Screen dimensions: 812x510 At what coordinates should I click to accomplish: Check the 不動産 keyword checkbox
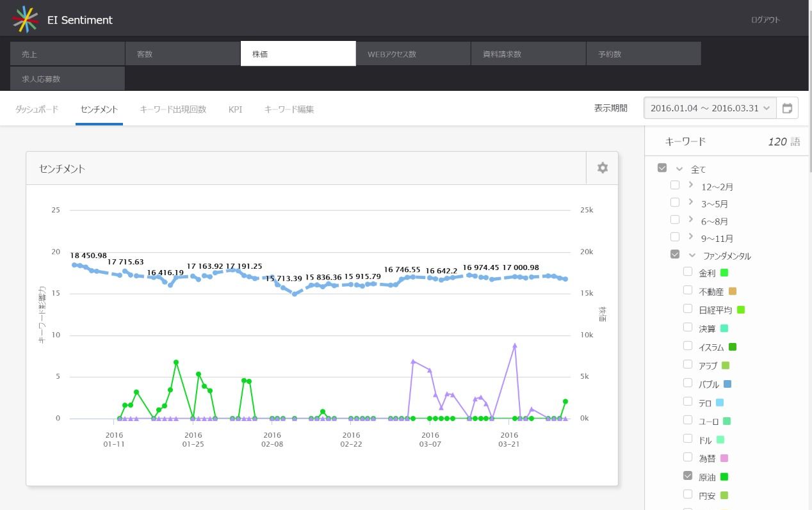(688, 290)
